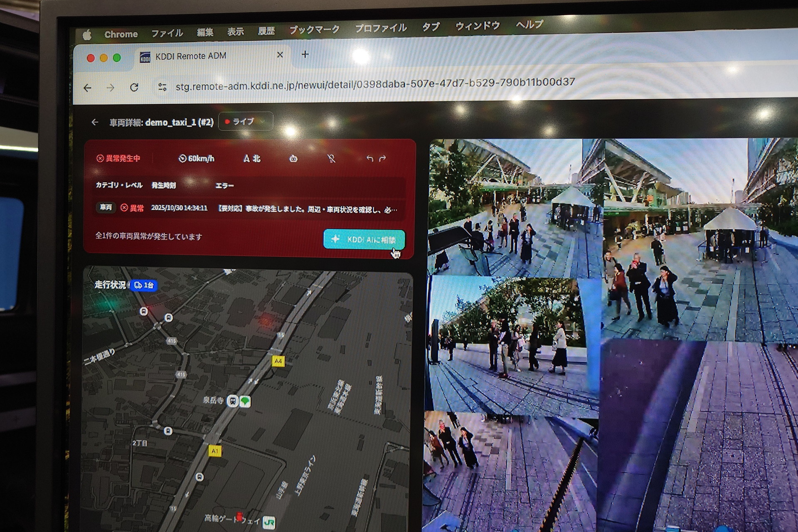Viewport: 798px width, 532px height.
Task: Click the crossed-out status icon
Action: point(331,158)
